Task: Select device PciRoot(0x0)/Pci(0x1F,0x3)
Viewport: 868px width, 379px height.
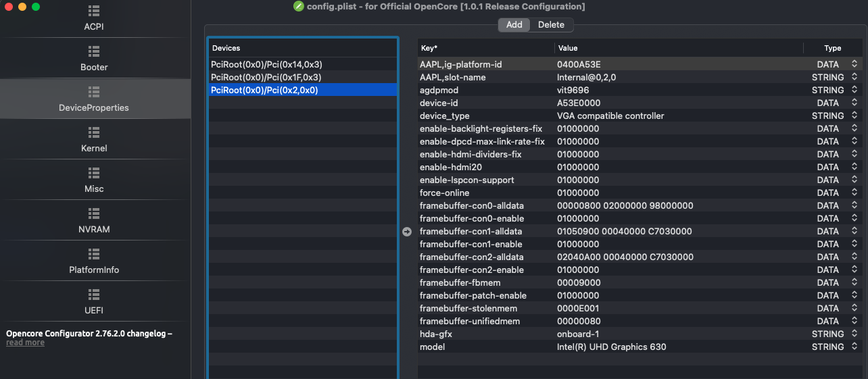Action: tap(266, 77)
